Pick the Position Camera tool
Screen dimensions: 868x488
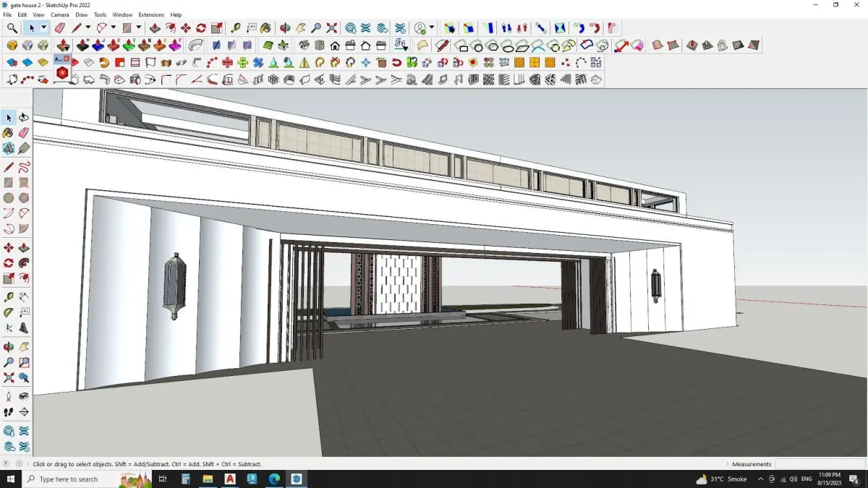click(8, 396)
